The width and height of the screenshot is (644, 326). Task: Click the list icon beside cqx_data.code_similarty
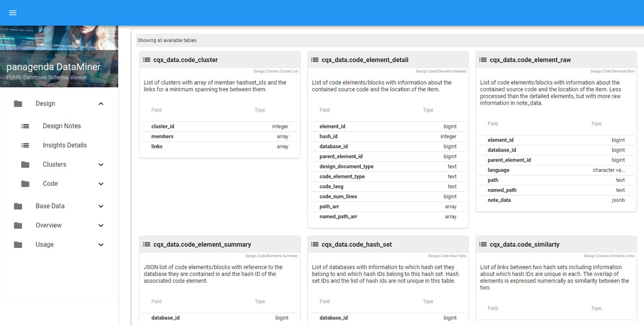pyautogui.click(x=483, y=244)
